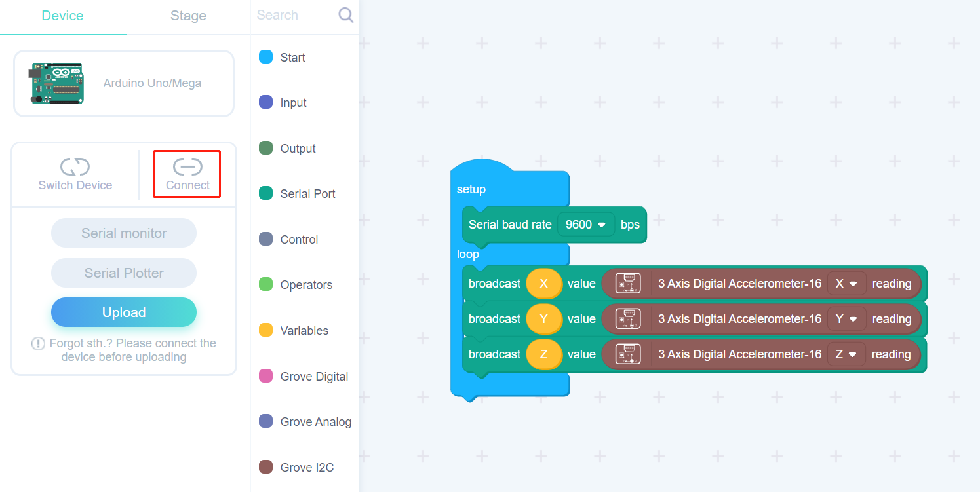Click the broadcast word in X block

[494, 284]
